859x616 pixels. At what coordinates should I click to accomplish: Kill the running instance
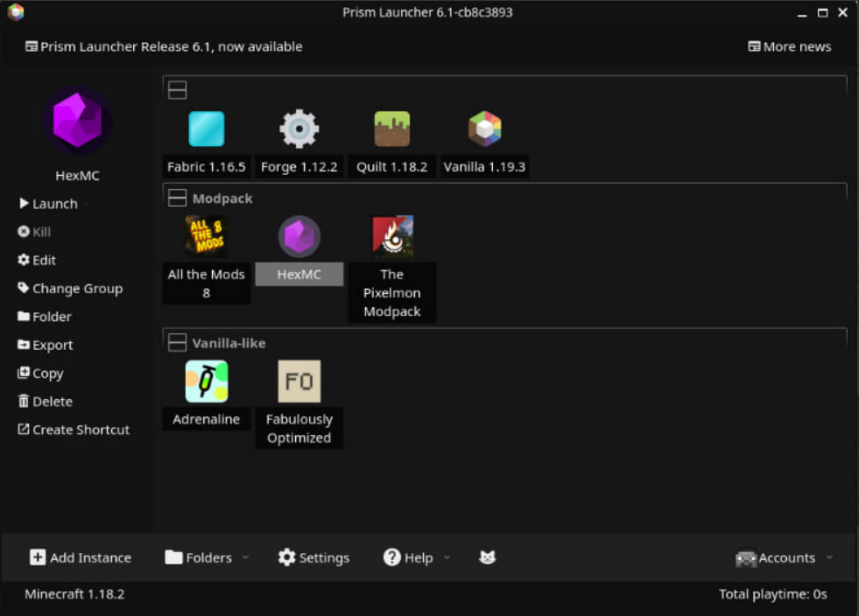tap(34, 232)
